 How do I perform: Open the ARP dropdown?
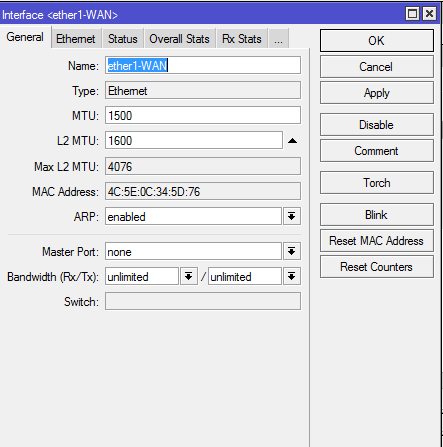click(x=292, y=216)
